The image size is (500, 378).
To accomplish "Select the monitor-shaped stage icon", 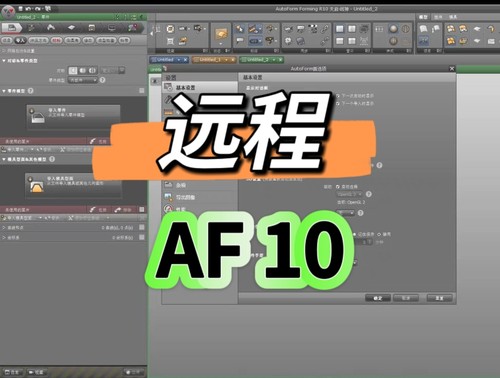I will pyautogui.click(x=112, y=28).
